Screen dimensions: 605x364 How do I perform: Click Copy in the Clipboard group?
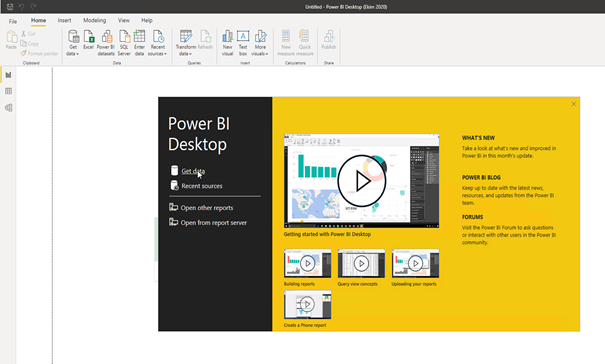coord(30,44)
